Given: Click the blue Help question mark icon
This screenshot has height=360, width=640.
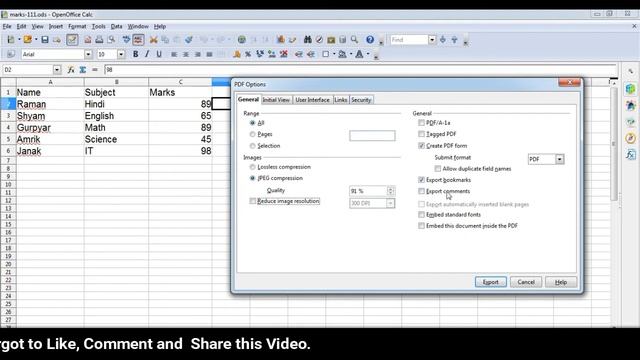Looking at the screenshot, I should 370,40.
